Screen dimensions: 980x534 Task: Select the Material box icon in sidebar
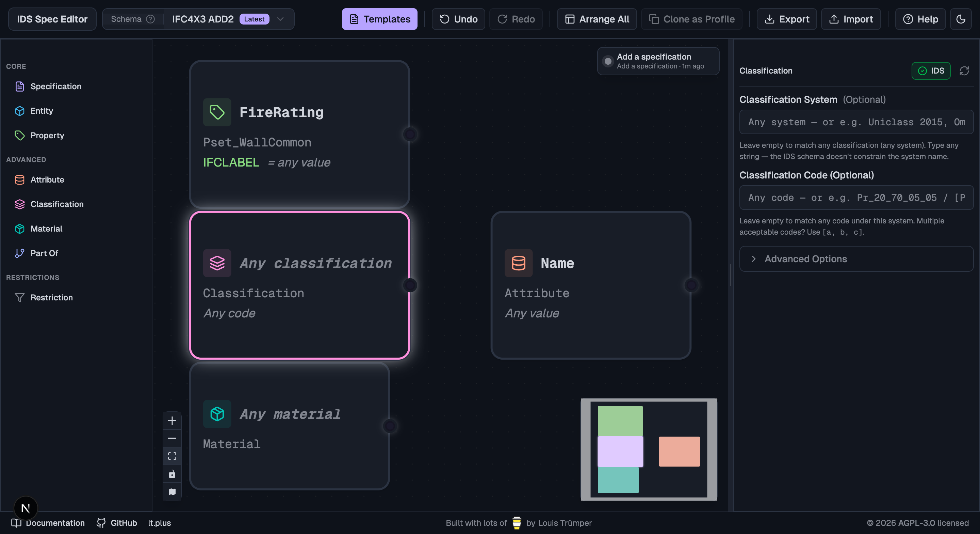point(20,229)
